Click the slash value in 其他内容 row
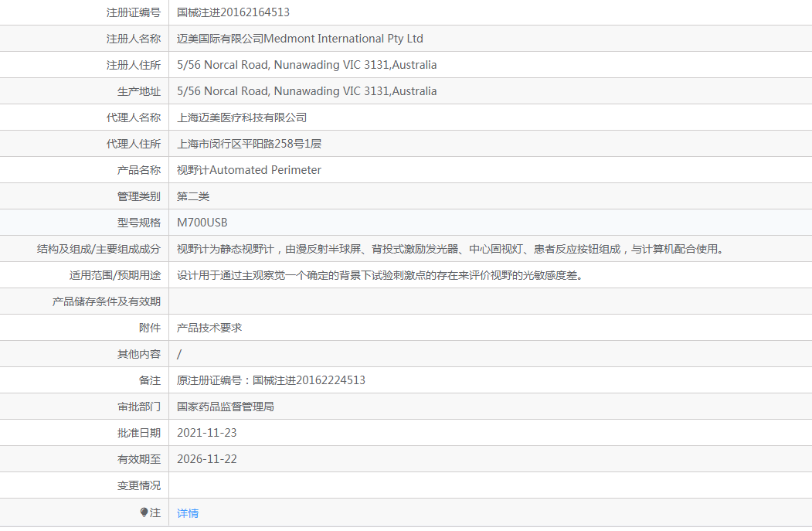 coord(179,354)
